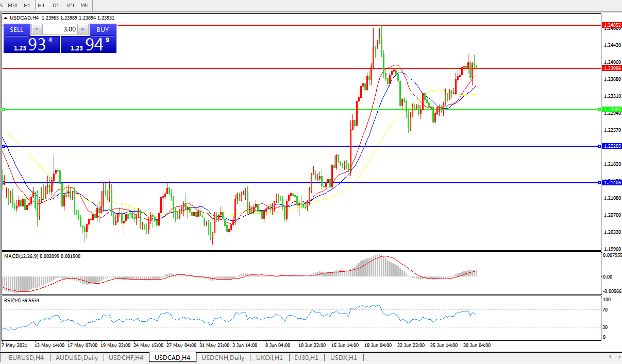Click the red 1.24852 price label
The width and height of the screenshot is (622, 364).
pos(612,25)
